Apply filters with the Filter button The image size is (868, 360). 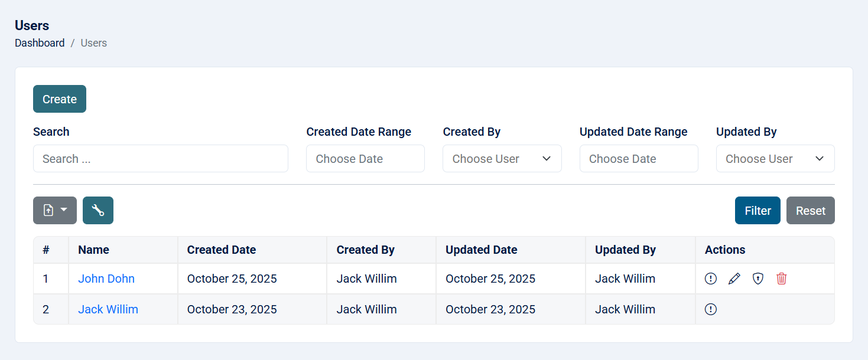758,211
